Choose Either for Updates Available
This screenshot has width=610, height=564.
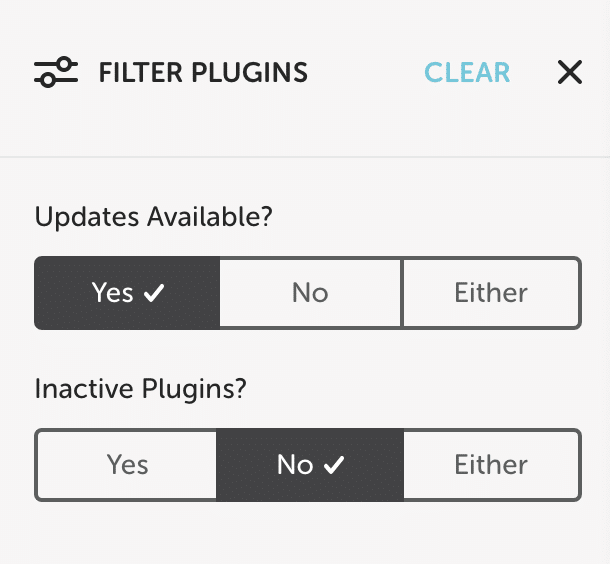pos(491,293)
